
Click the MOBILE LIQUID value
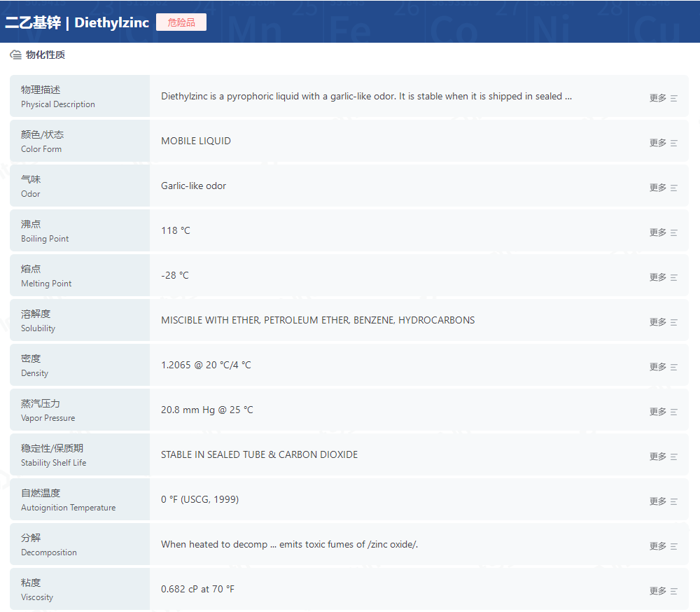196,141
